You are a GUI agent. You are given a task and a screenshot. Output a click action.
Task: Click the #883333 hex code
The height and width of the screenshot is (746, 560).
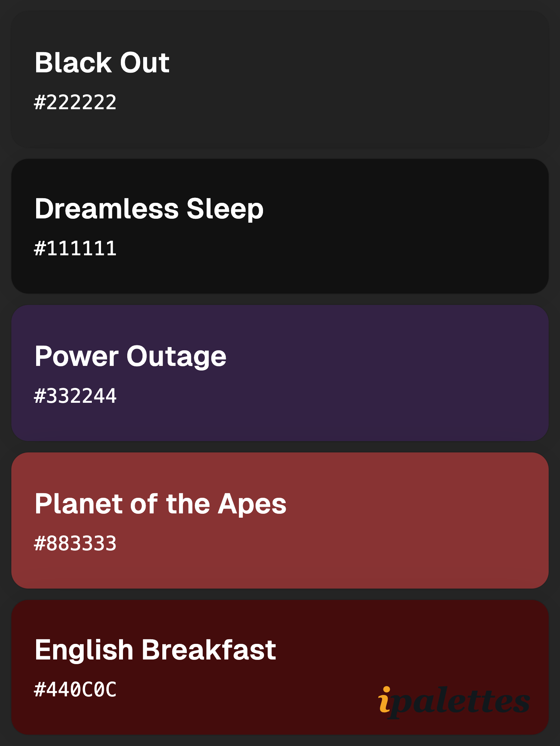click(x=75, y=544)
